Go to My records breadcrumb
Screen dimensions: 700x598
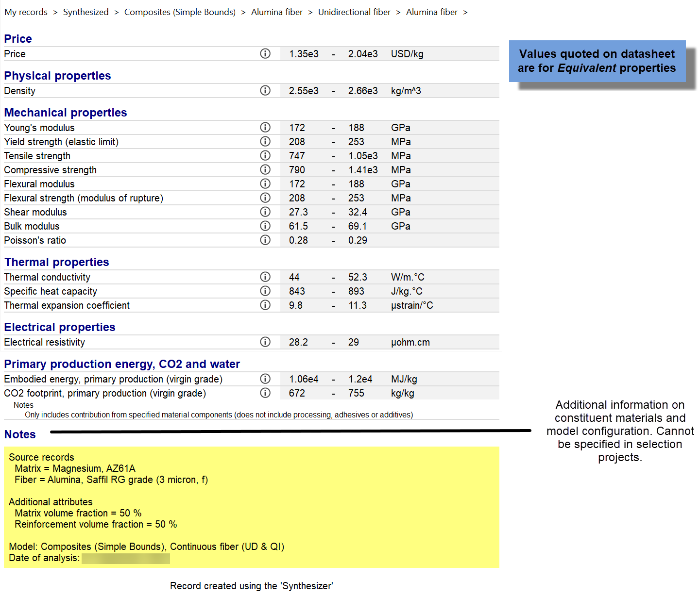pyautogui.click(x=26, y=12)
